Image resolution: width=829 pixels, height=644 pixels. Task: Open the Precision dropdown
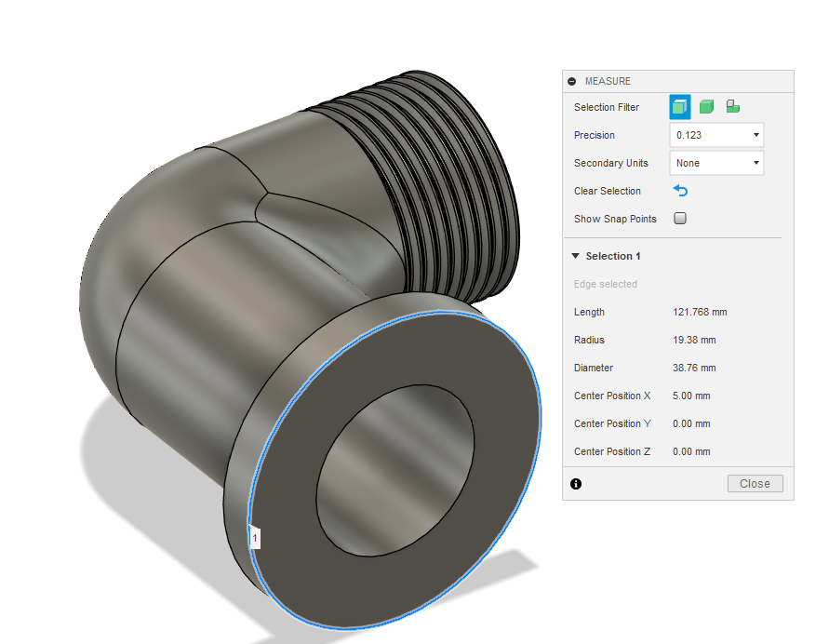[716, 135]
